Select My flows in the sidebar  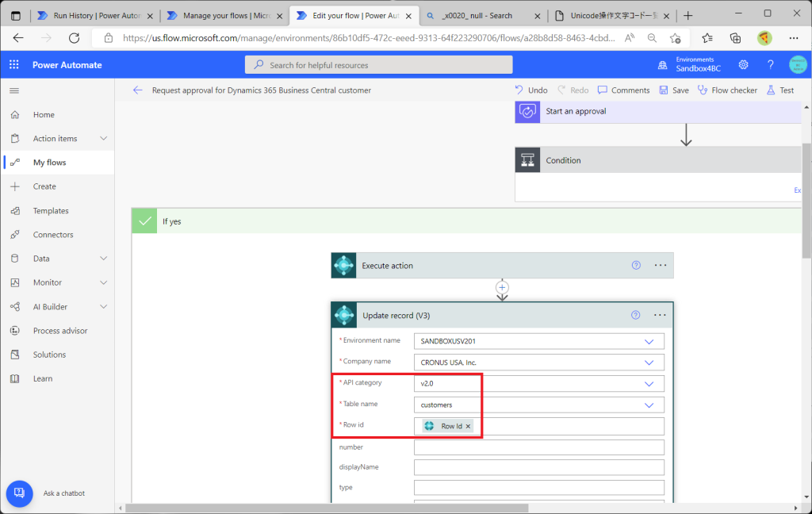pos(57,163)
